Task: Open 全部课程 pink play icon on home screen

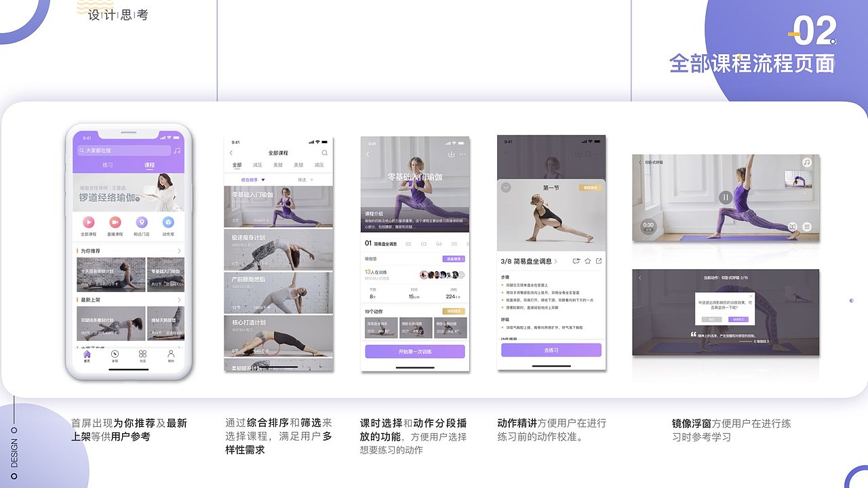Action: tap(88, 222)
